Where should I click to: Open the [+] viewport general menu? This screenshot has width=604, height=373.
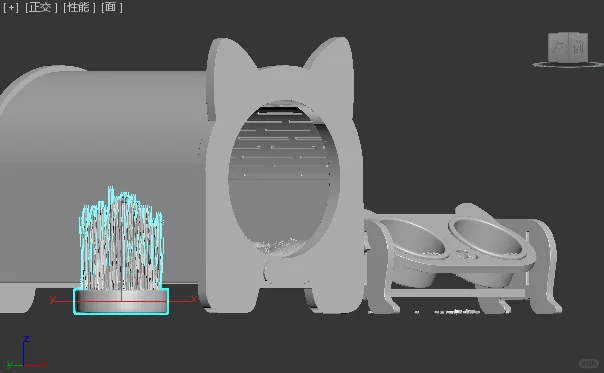[x=11, y=7]
